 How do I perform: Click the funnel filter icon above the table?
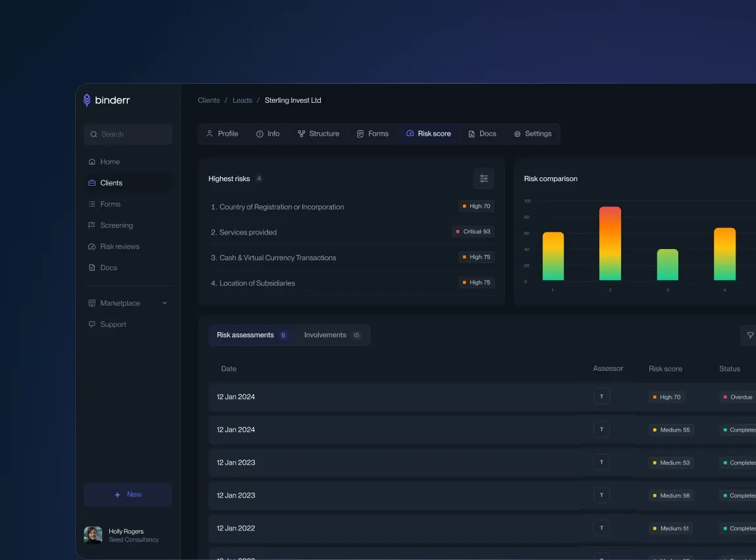749,335
